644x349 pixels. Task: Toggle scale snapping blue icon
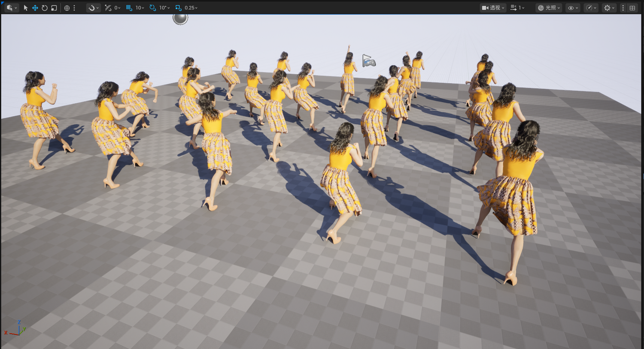[178, 8]
